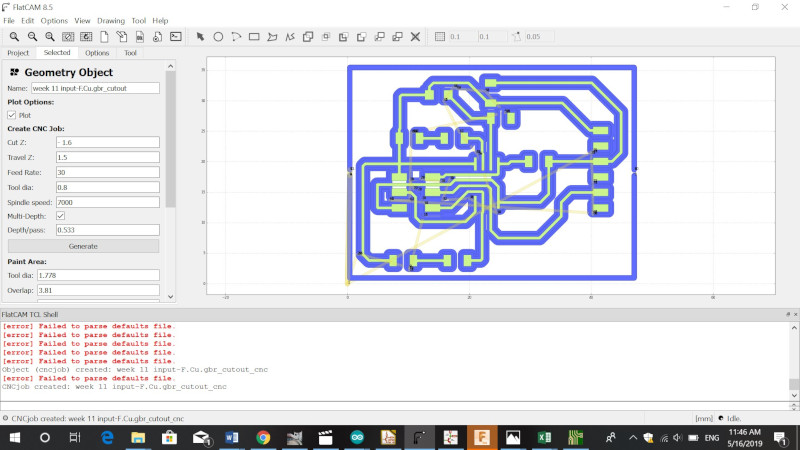Open the Arduino IDE from the taskbar
The width and height of the screenshot is (800, 450).
pyautogui.click(x=357, y=438)
